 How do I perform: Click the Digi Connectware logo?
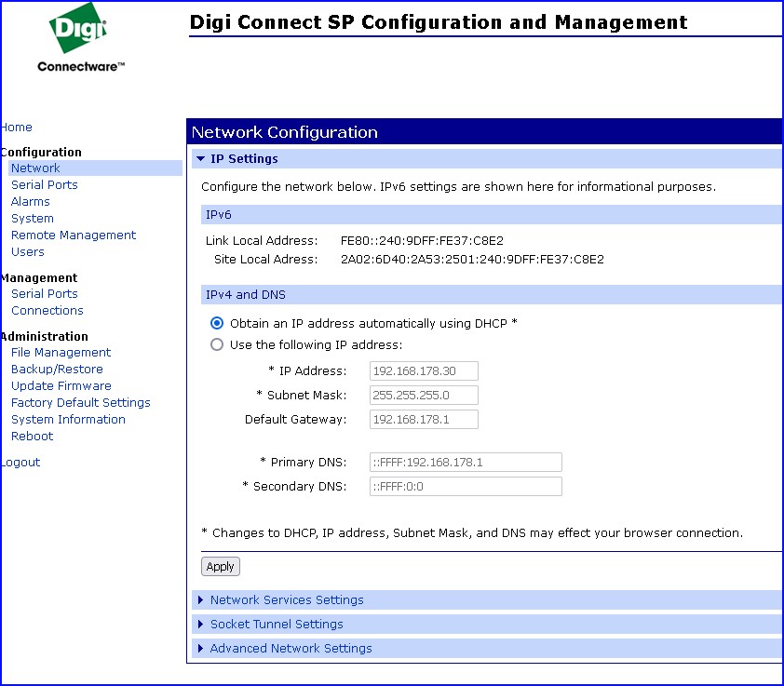pos(80,37)
